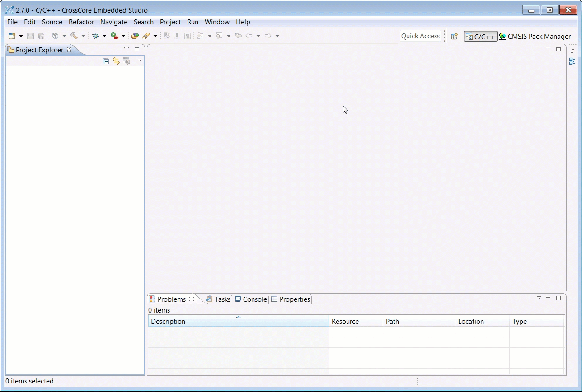Screen dimensions: 582x392
Task: Open the Outline view icon in right trim
Action: click(573, 61)
